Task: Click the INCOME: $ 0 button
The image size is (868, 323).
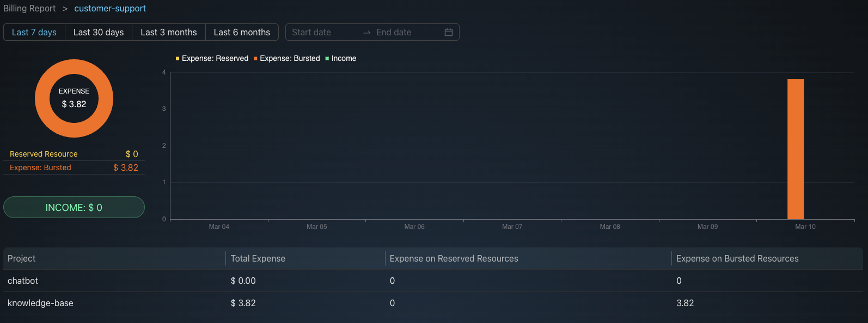Action: (74, 207)
